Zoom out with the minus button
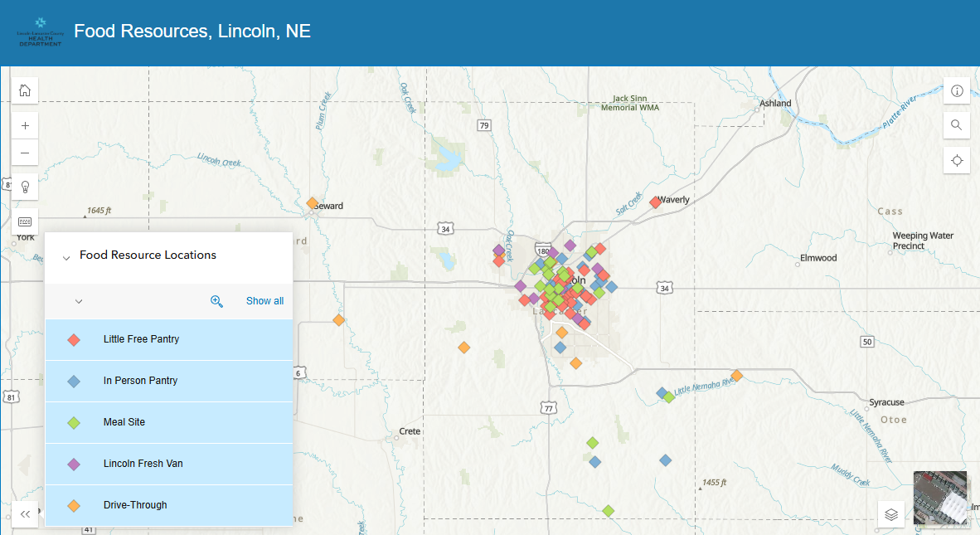 pyautogui.click(x=25, y=153)
